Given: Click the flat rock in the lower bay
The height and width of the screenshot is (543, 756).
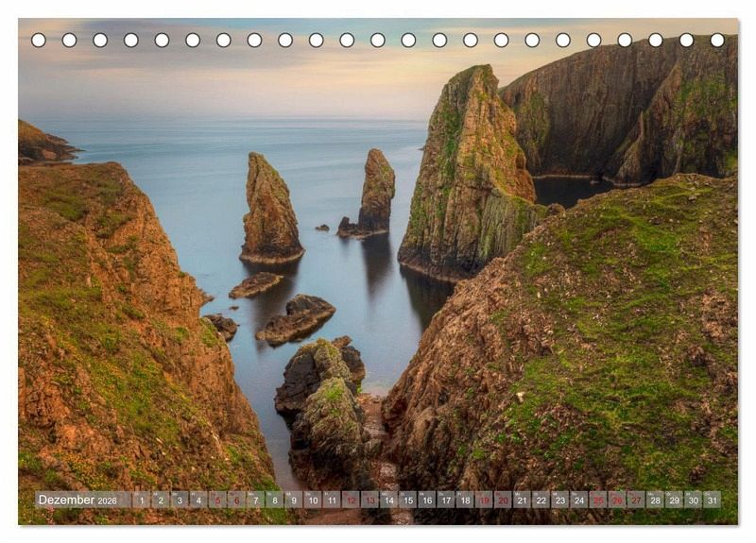Looking at the screenshot, I should pyautogui.click(x=295, y=318).
